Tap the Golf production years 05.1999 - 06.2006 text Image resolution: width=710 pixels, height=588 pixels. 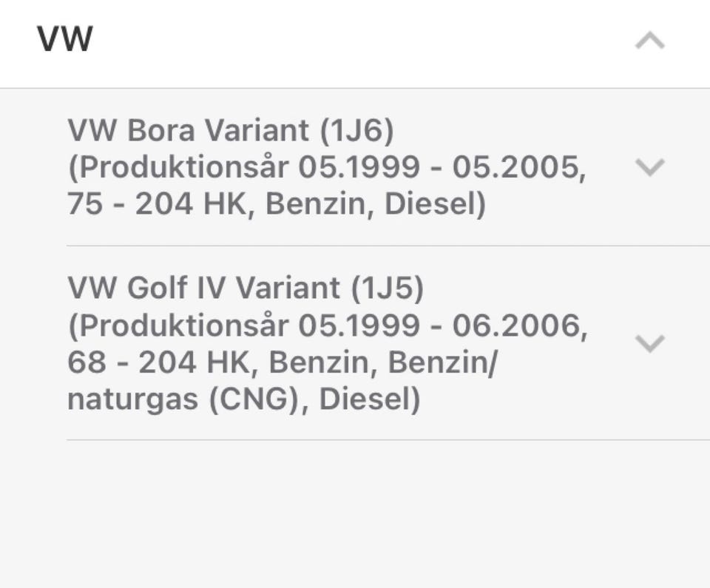(x=442, y=325)
